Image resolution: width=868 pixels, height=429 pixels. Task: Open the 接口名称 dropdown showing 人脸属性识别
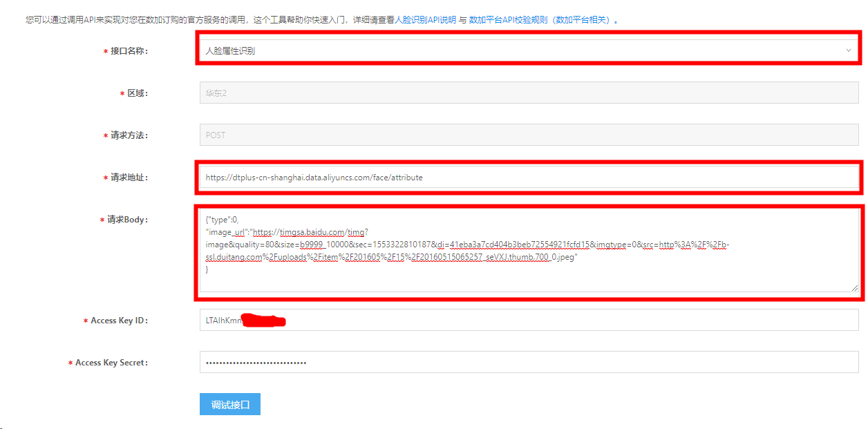529,50
